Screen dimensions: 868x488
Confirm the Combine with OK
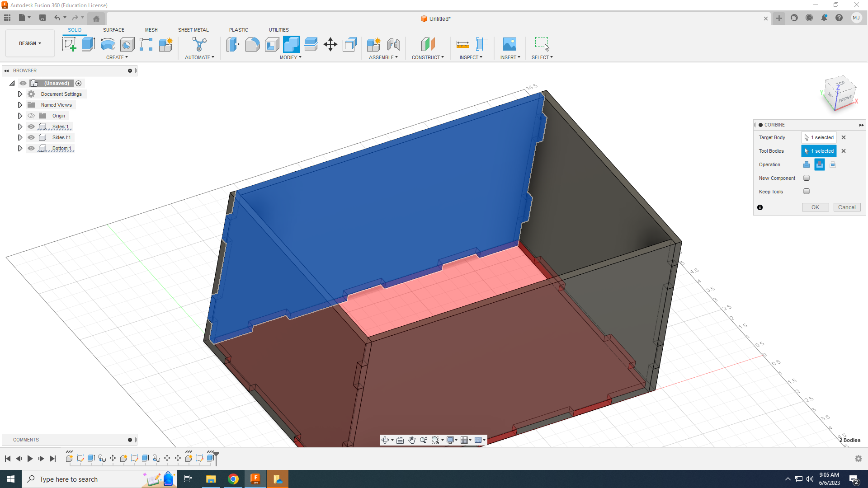tap(815, 207)
